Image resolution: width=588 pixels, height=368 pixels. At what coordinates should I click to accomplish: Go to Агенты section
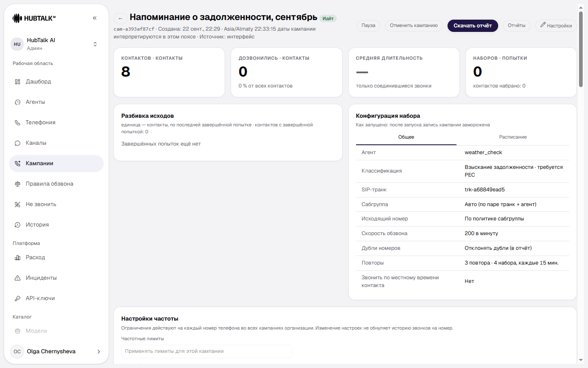(56, 102)
